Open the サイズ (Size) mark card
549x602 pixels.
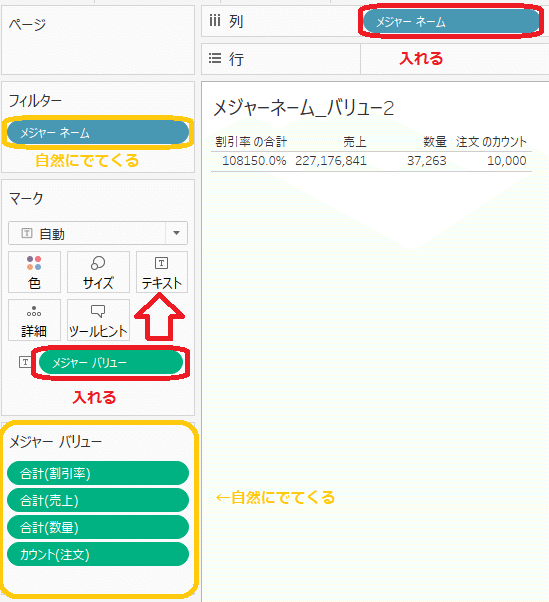(x=98, y=272)
